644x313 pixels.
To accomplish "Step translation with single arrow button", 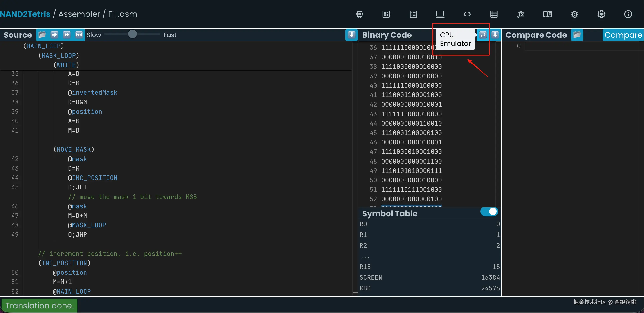I will point(54,35).
